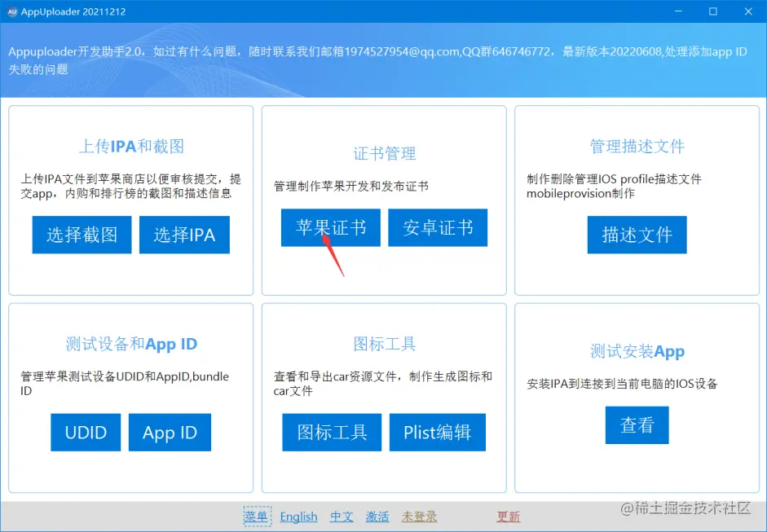Click the 测试安装App heading
Screen dimensions: 767x532
coord(637,351)
